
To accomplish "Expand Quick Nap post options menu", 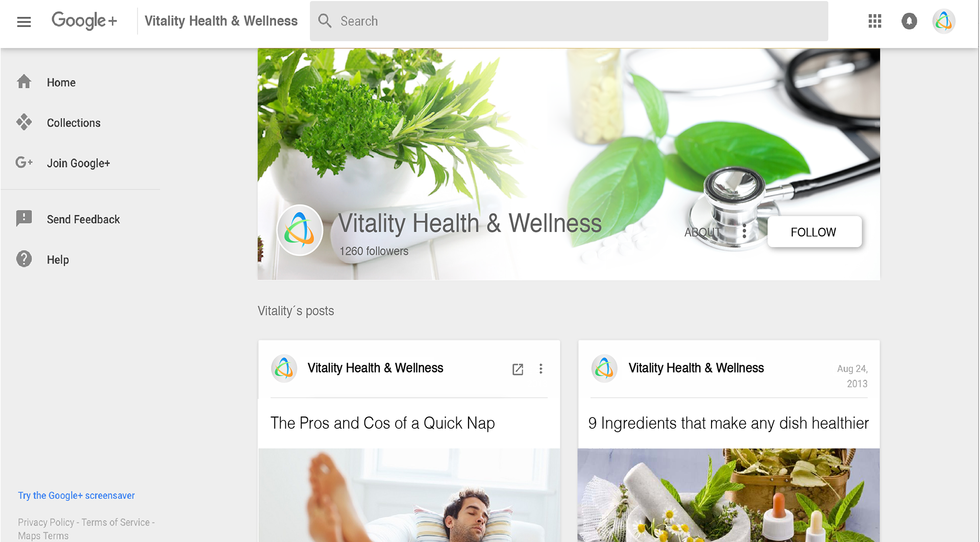I will [541, 369].
